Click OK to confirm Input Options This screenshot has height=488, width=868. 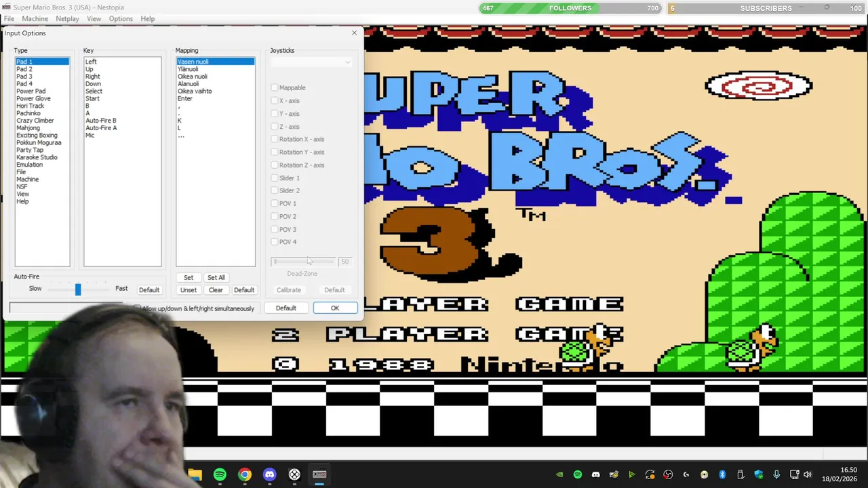pos(335,308)
